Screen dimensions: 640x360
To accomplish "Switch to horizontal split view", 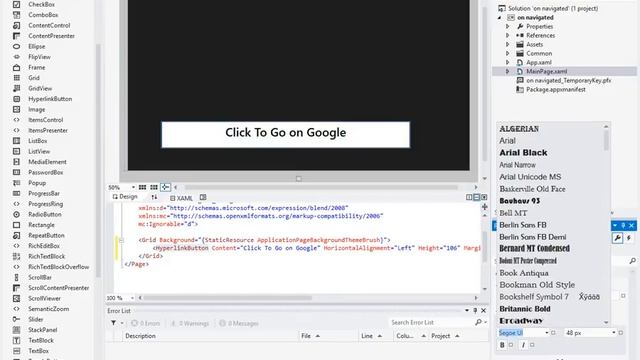I will 476,197.
